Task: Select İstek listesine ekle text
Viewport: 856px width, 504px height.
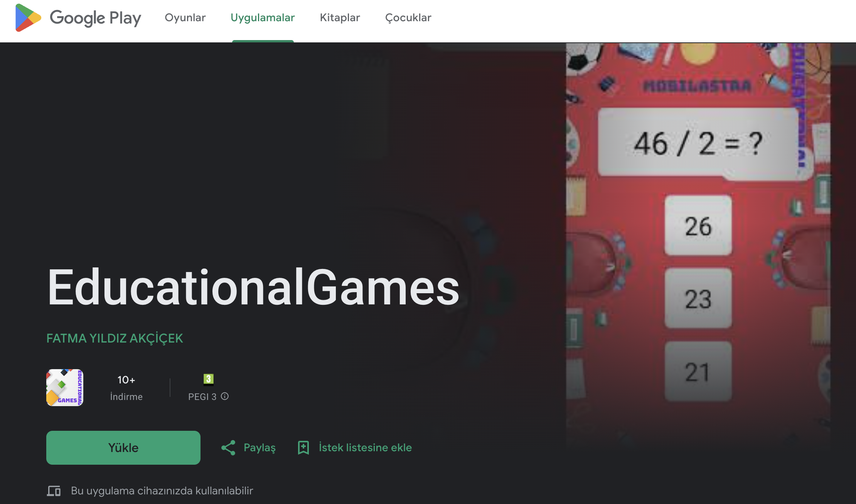Action: point(365,448)
